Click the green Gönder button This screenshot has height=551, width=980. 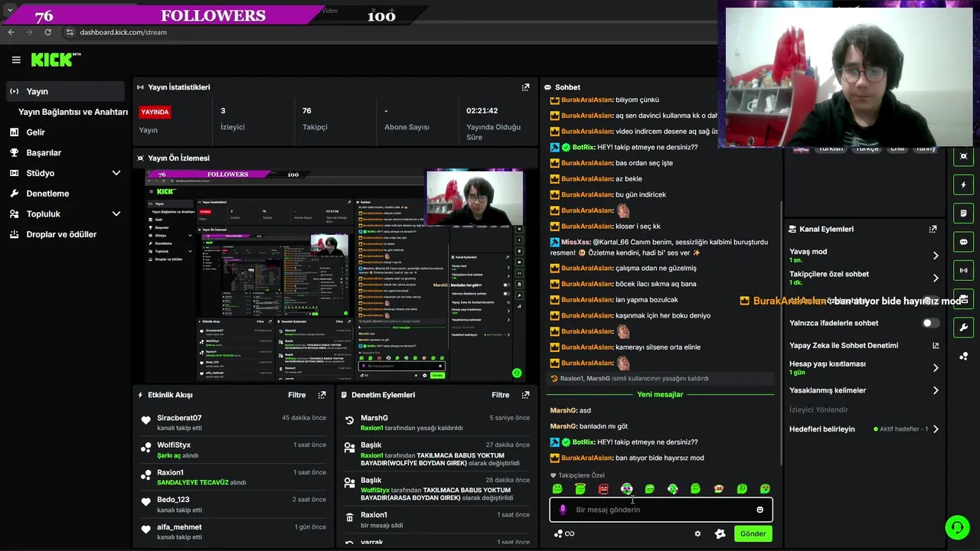click(753, 534)
